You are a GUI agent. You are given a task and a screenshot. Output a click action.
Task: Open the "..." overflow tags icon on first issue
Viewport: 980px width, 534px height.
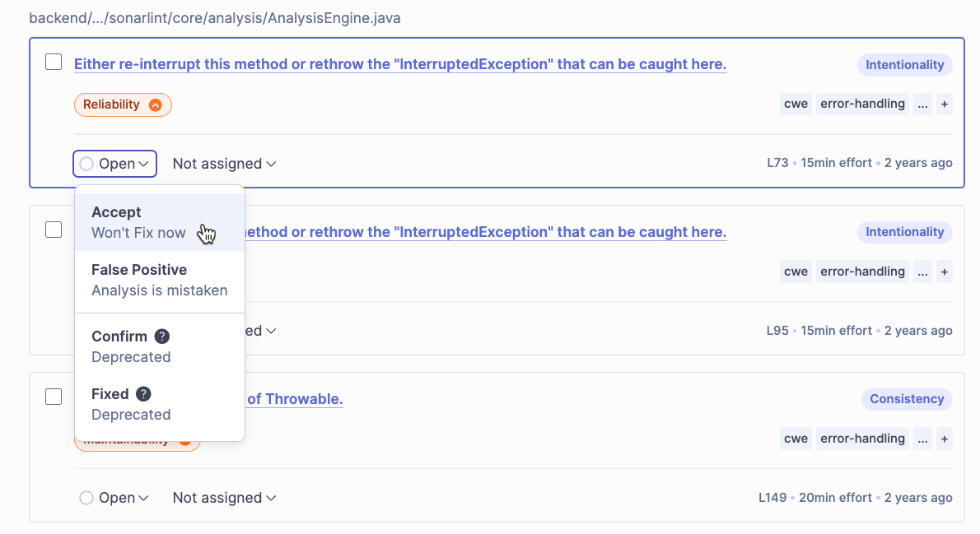click(922, 104)
